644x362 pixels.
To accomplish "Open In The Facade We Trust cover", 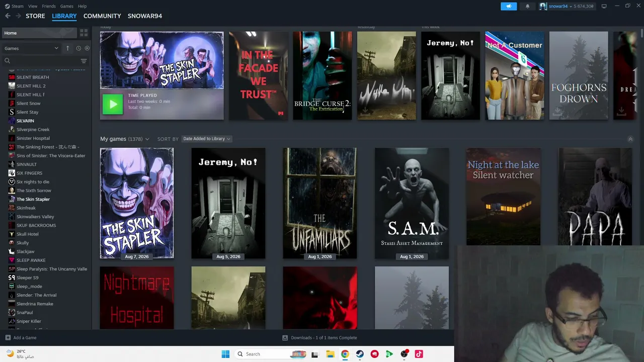I will click(x=259, y=76).
